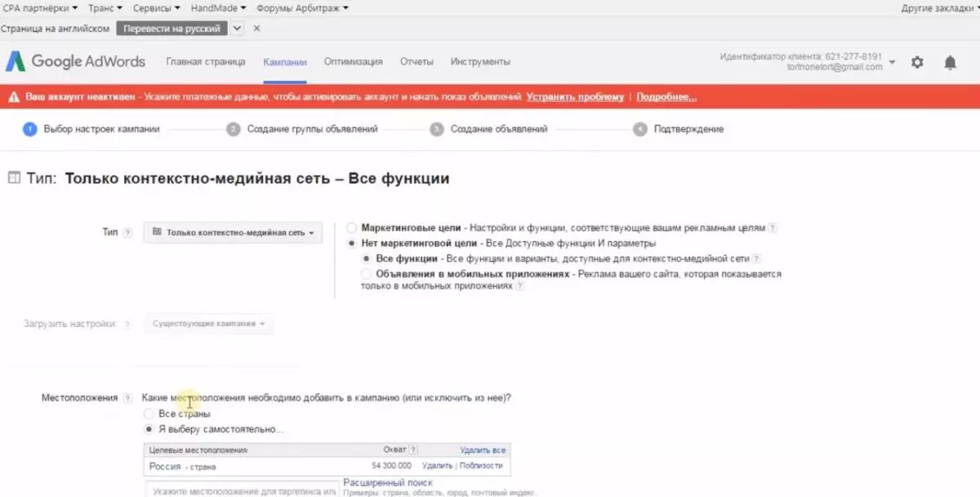Click the Google AdWords logo
Screen dimensions: 980x497
75,61
